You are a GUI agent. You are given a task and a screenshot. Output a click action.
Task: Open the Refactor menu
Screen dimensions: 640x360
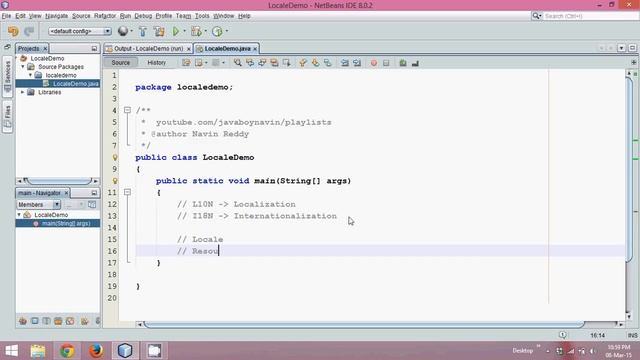(105, 16)
